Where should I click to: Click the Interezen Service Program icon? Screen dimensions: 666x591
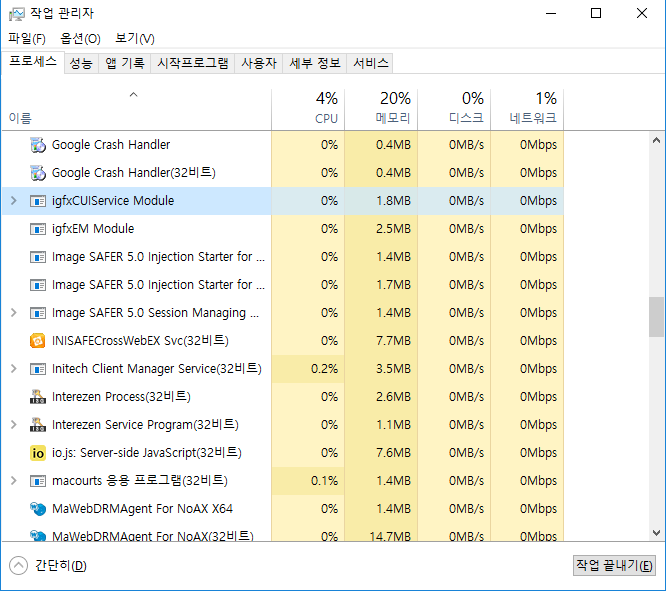coord(38,425)
